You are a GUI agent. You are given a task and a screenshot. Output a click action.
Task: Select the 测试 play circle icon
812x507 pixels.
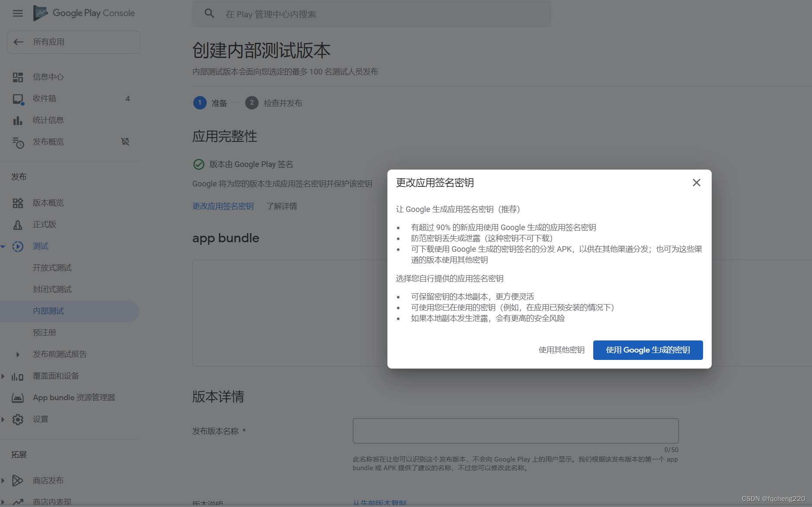(18, 246)
